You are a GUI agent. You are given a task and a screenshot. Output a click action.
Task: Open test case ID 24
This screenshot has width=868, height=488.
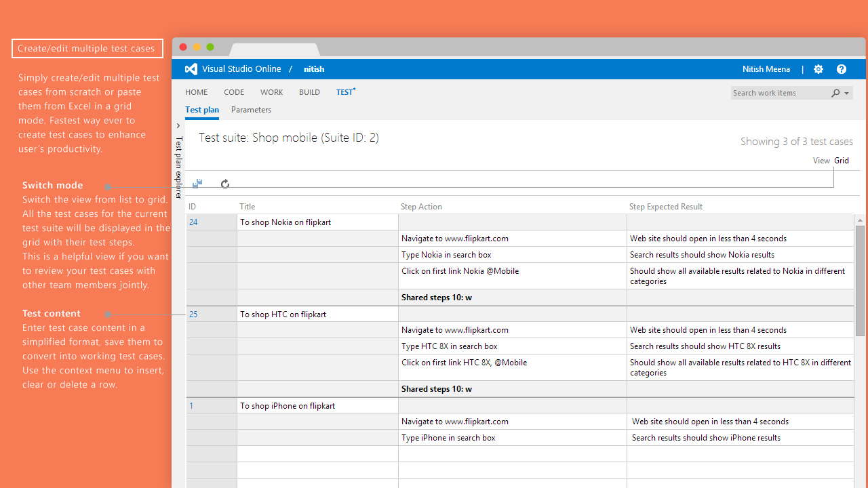(193, 222)
